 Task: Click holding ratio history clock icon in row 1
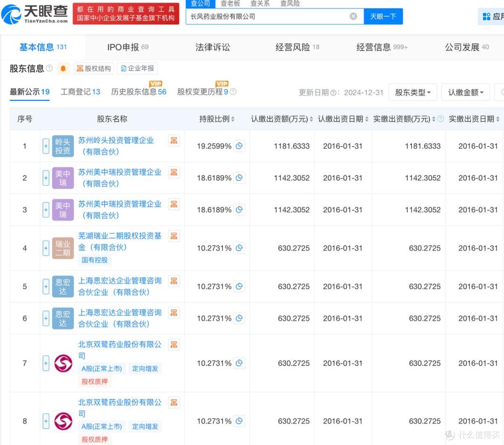pos(239,146)
